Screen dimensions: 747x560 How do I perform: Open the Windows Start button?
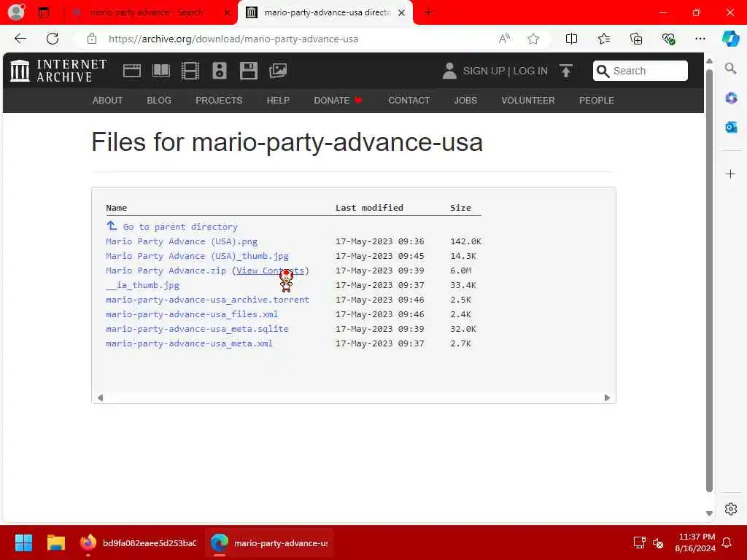23,542
